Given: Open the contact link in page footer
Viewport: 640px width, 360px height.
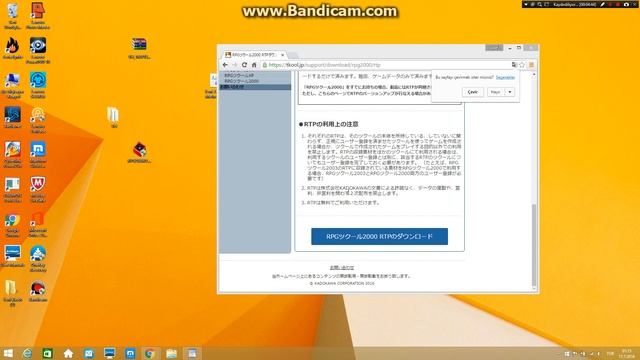Looking at the screenshot, I should [342, 268].
